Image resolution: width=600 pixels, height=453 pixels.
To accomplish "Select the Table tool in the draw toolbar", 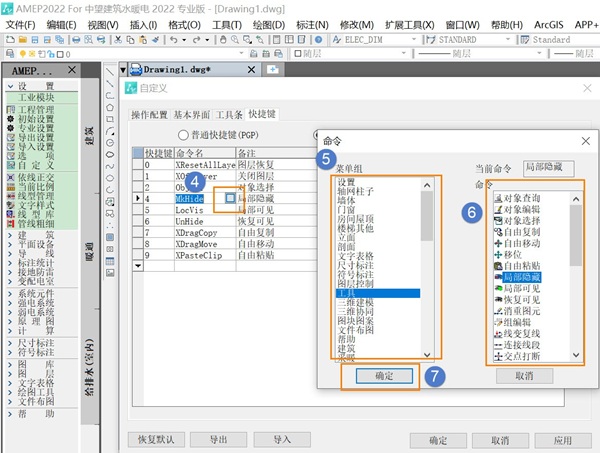I will coord(110,261).
